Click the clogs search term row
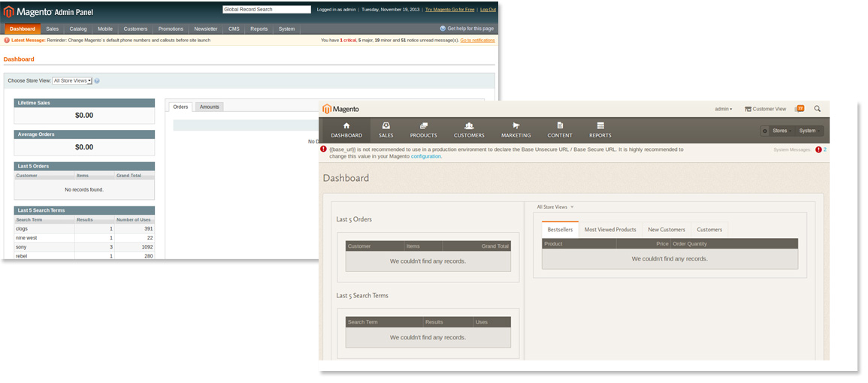 pos(84,228)
